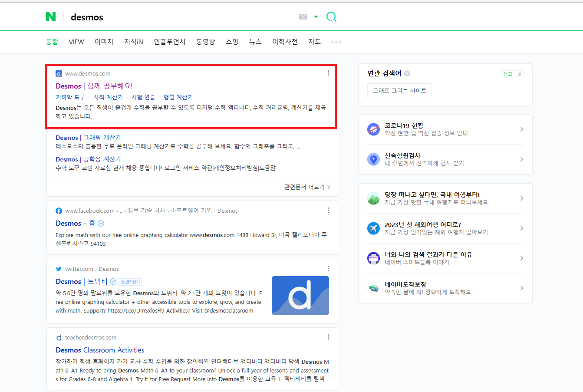Select the 통합 tab

pos(52,42)
